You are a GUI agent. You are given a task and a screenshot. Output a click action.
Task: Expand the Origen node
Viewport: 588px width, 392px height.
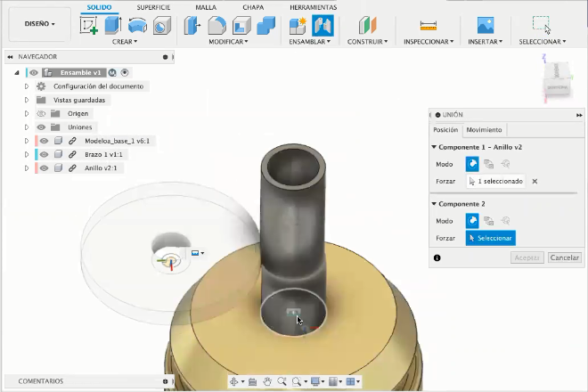[27, 114]
